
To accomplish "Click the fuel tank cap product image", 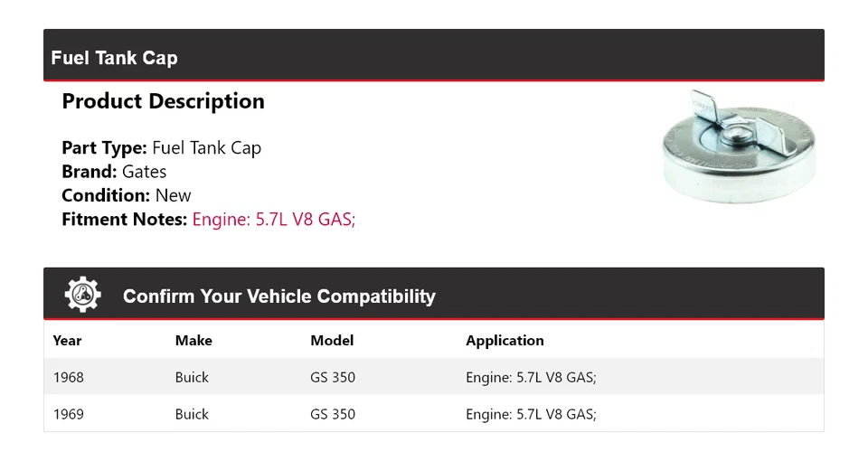I will (739, 145).
